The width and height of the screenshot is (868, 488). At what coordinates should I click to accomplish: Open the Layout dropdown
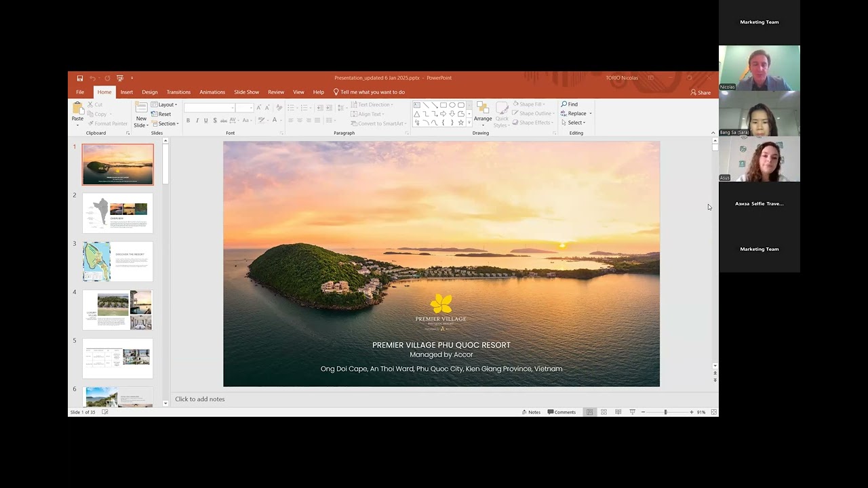coord(164,105)
